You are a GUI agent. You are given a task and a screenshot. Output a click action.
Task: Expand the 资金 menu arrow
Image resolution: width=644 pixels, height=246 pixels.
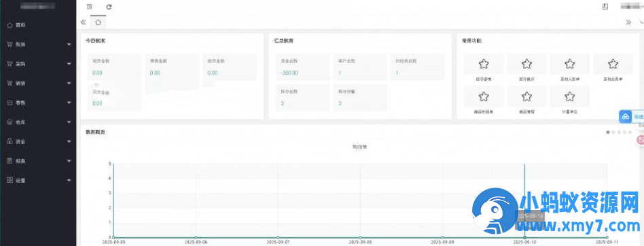coord(69,141)
